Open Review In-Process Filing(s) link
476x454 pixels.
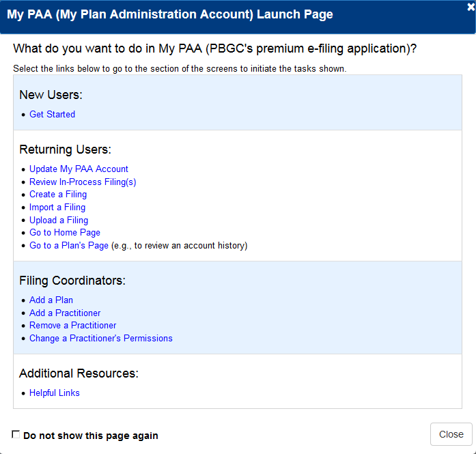click(x=83, y=182)
